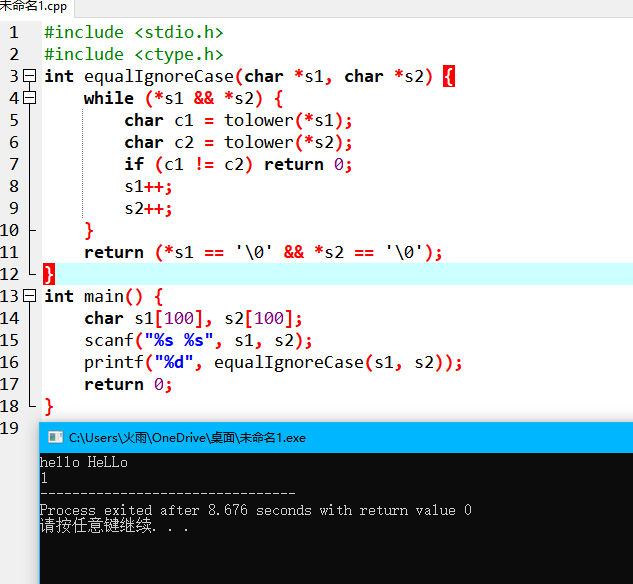Click the 'while' keyword on line 4
The height and width of the screenshot is (584, 633).
tap(109, 98)
